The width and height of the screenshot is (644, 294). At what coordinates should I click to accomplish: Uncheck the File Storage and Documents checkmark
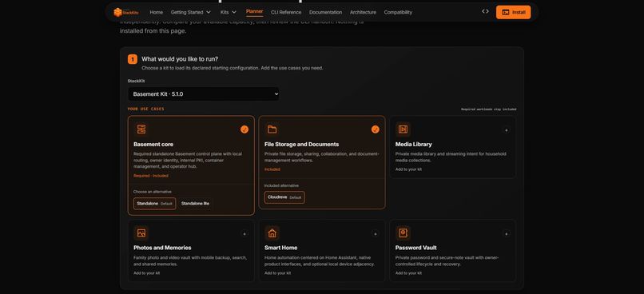click(x=375, y=129)
